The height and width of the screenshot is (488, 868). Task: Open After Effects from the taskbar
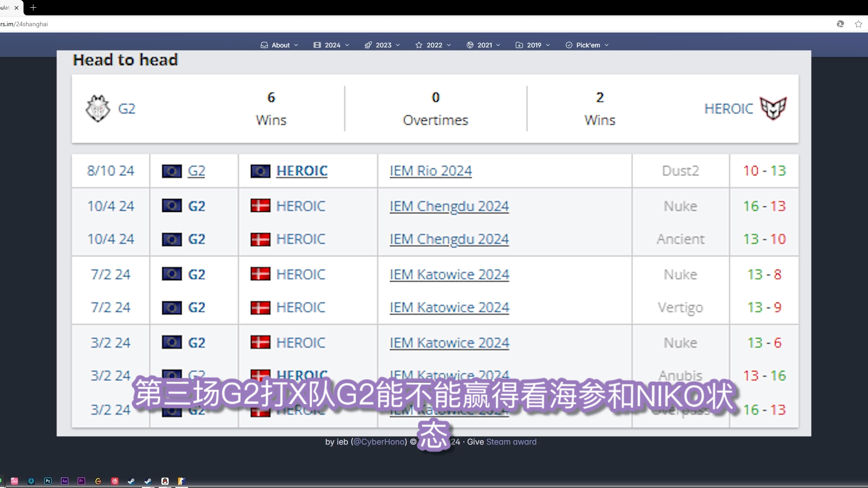pos(65,481)
